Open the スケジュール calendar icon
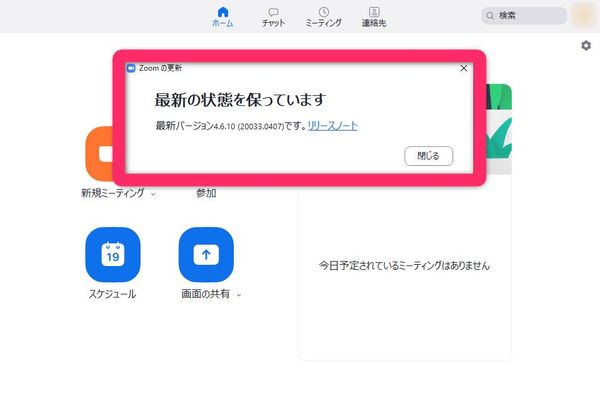The width and height of the screenshot is (600, 413). (113, 255)
